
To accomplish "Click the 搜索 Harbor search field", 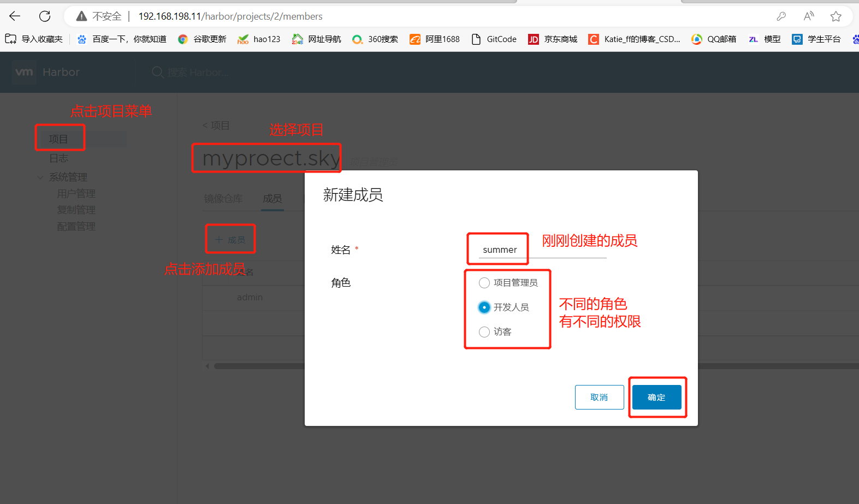I will point(198,72).
